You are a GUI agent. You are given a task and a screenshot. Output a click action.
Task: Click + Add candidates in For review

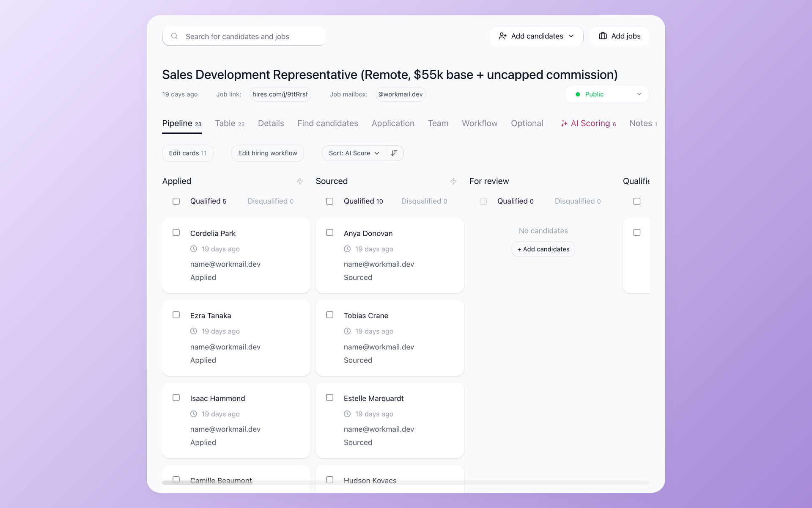pyautogui.click(x=543, y=249)
